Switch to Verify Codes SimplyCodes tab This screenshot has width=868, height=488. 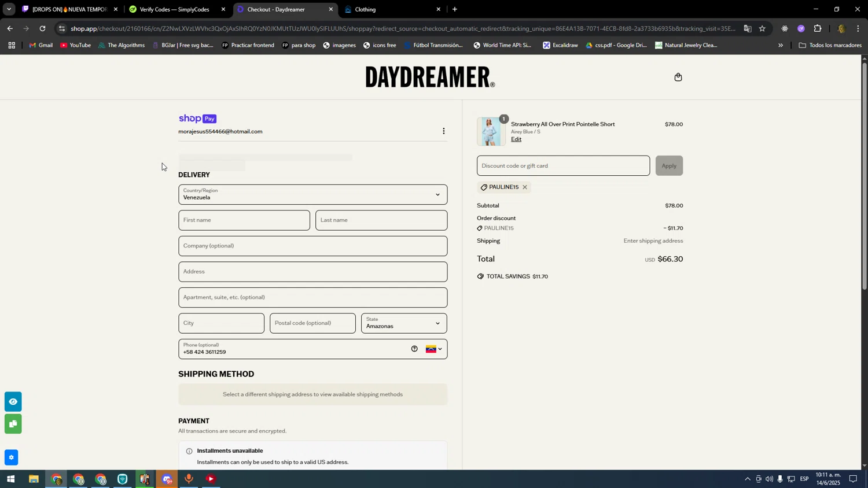(176, 9)
